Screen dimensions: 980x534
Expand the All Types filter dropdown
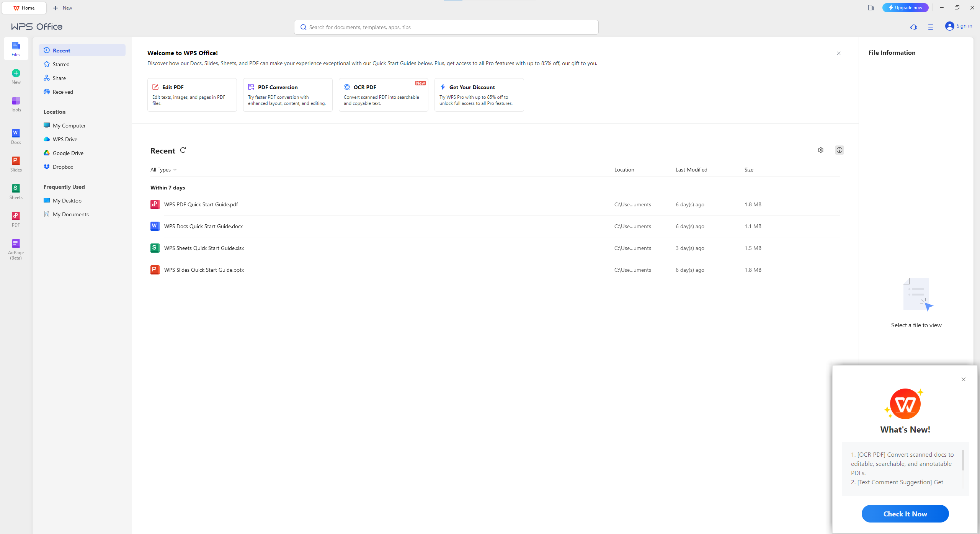[163, 170]
